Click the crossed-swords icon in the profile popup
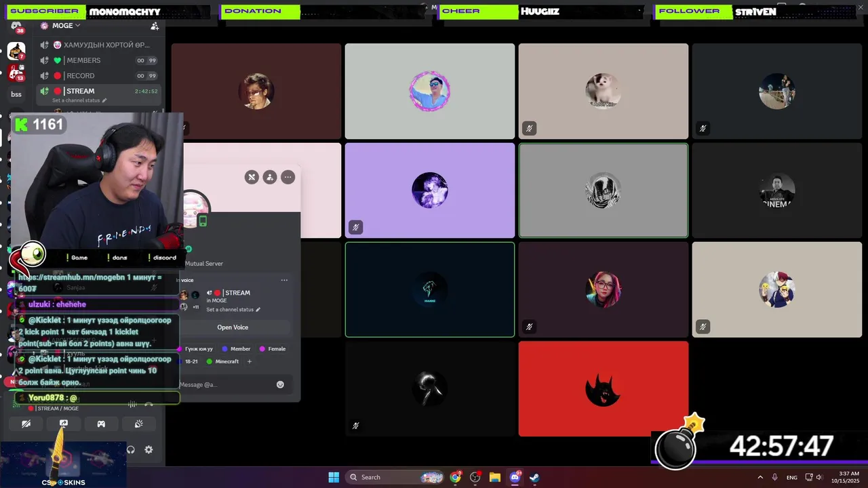 [252, 177]
